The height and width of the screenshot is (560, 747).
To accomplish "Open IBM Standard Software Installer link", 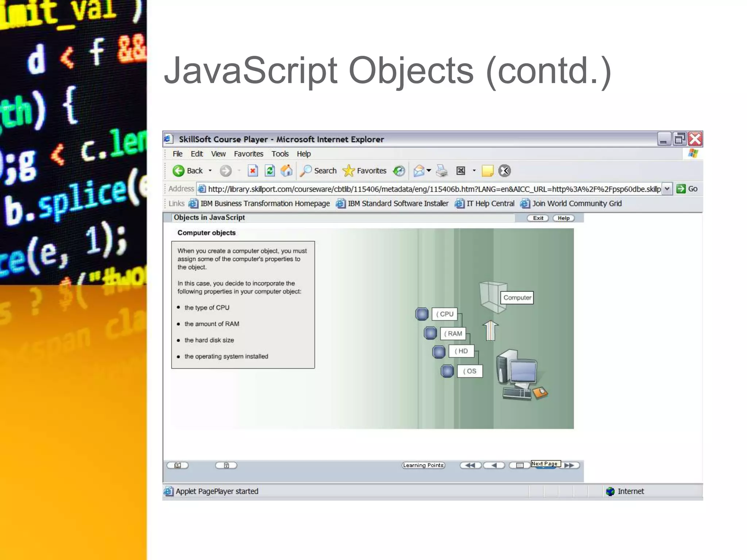I will tap(392, 203).
